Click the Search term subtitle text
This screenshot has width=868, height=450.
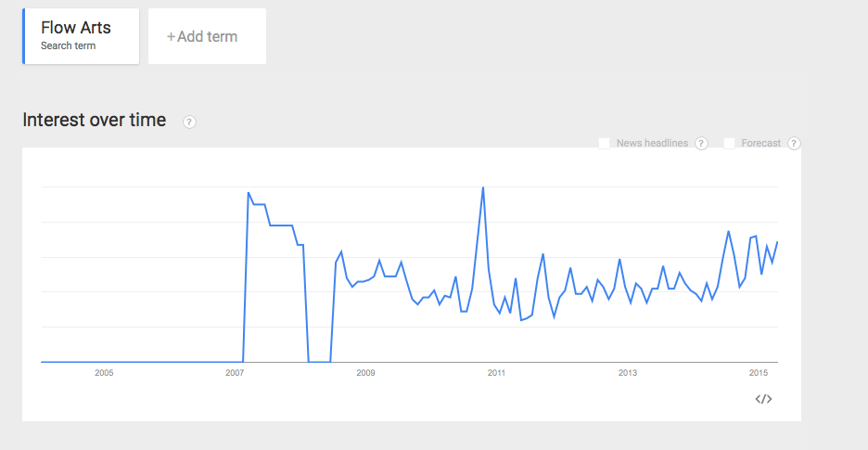(68, 46)
